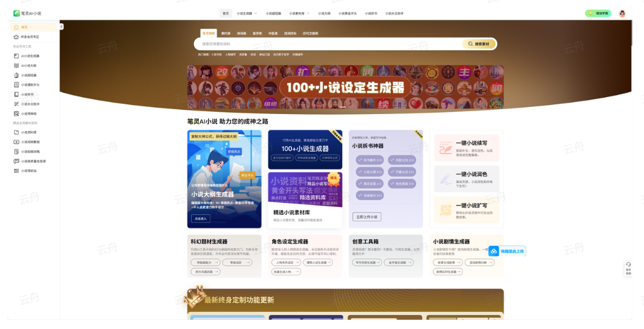Click the green 增加字数 button
The width and height of the screenshot is (644, 329).
[x=598, y=13]
